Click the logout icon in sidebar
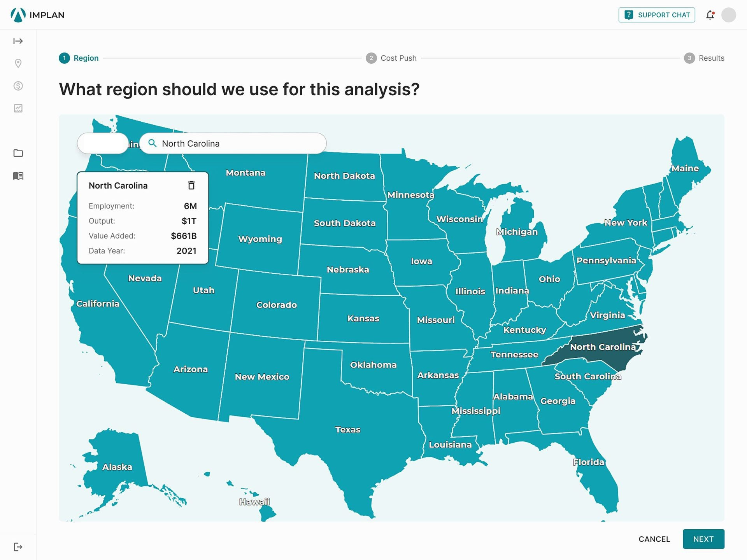Image resolution: width=747 pixels, height=560 pixels. [x=18, y=547]
